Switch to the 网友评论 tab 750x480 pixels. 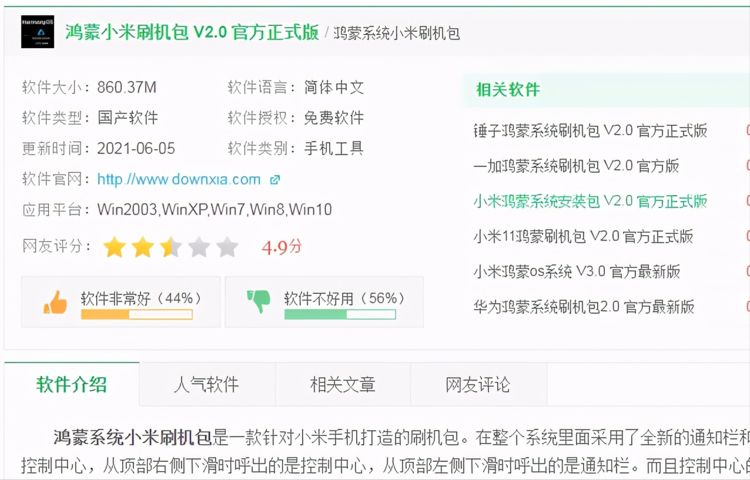pyautogui.click(x=478, y=384)
